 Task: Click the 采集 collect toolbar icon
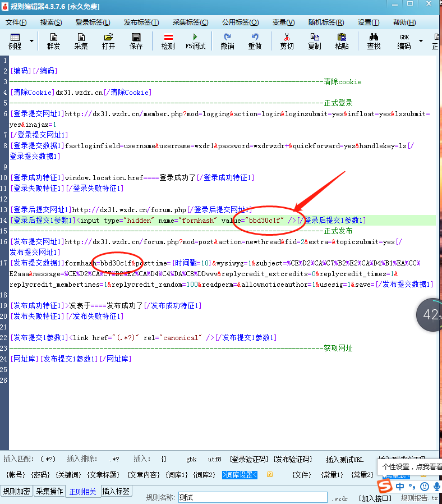click(x=81, y=41)
